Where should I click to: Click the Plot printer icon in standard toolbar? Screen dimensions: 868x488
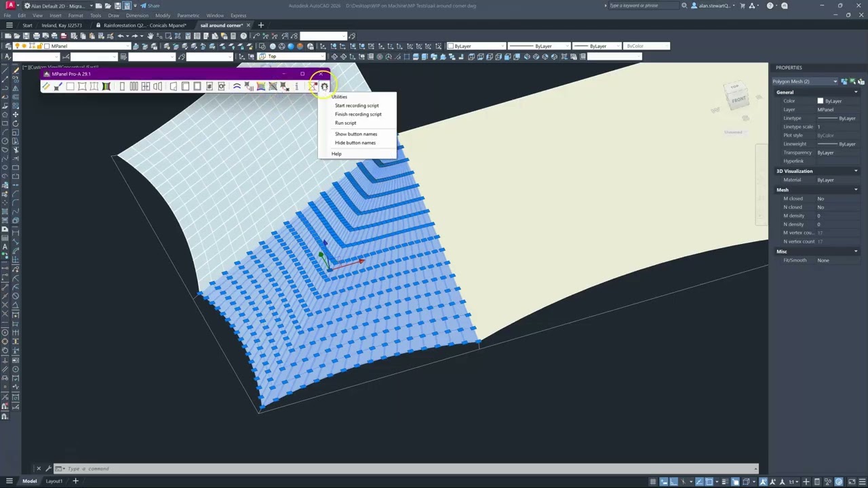click(37, 36)
